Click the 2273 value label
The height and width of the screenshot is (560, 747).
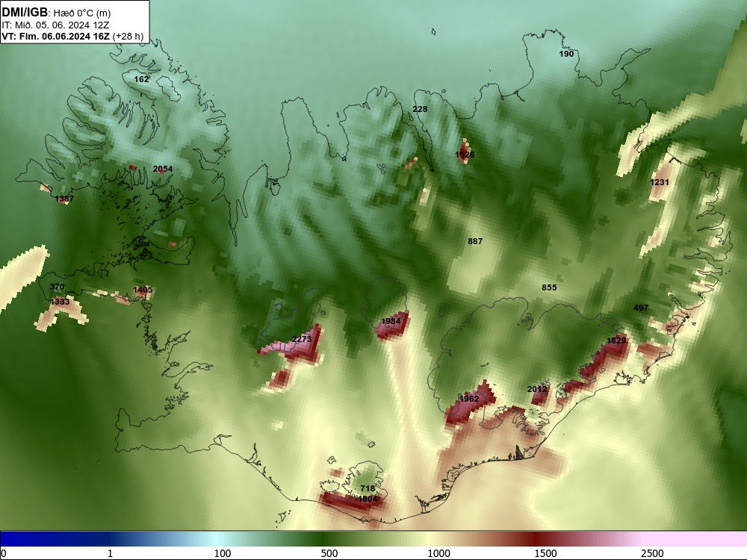[302, 339]
